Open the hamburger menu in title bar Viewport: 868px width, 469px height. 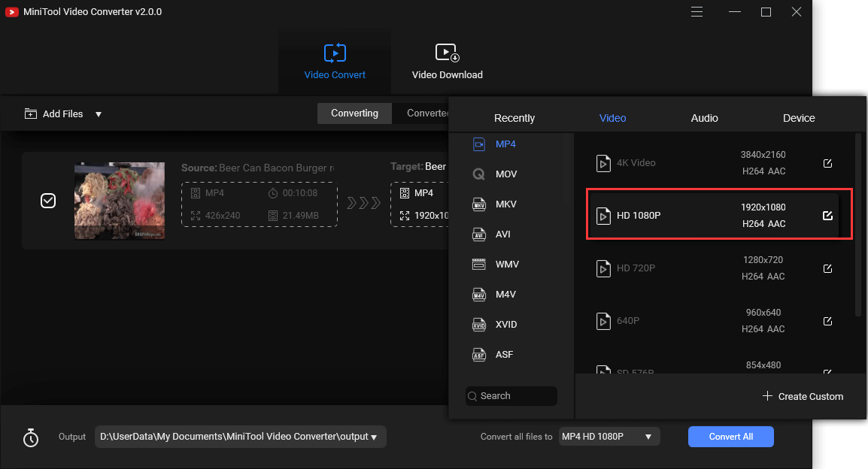tap(697, 11)
